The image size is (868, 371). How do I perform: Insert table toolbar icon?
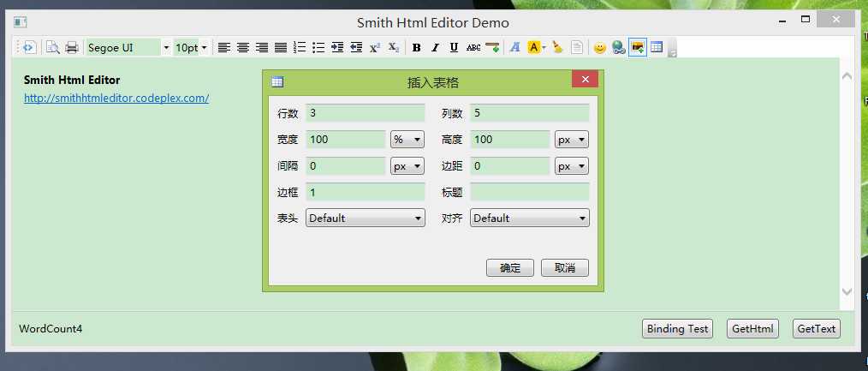point(657,48)
